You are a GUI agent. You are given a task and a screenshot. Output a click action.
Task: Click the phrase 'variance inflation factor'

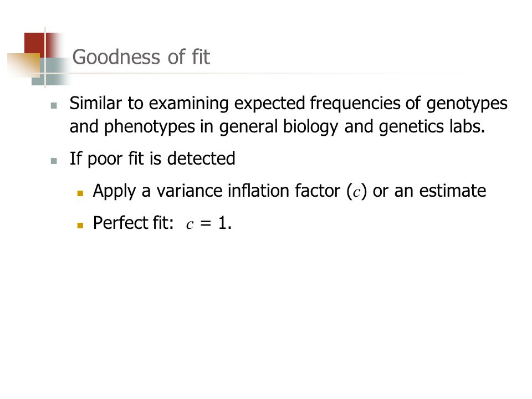pyautogui.click(x=248, y=190)
